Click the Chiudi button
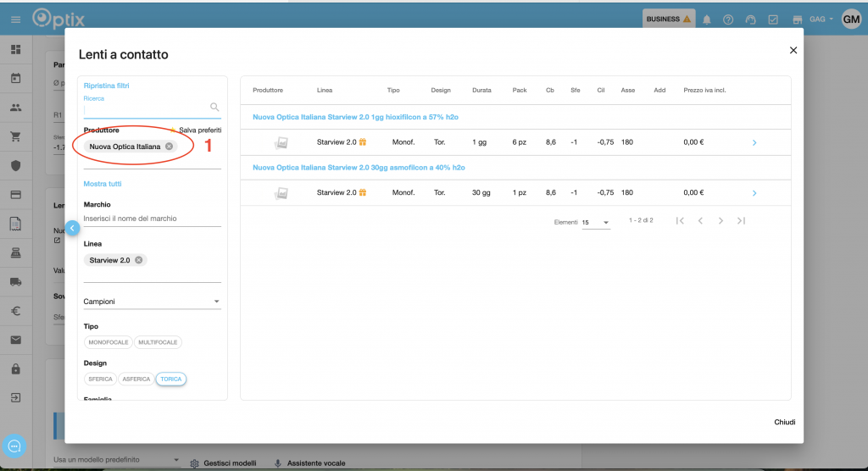Screen dimensions: 868x471 (784, 422)
